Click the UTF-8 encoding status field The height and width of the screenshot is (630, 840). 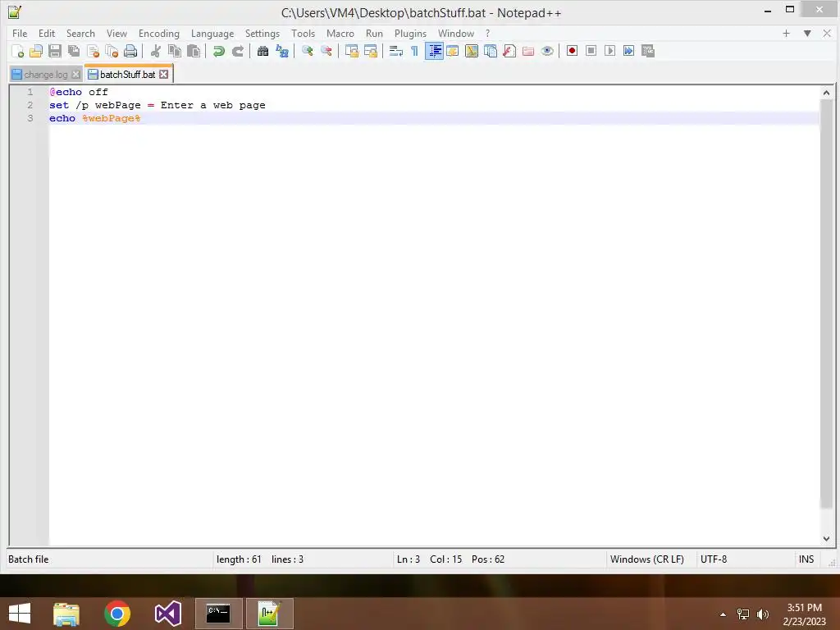click(x=745, y=559)
